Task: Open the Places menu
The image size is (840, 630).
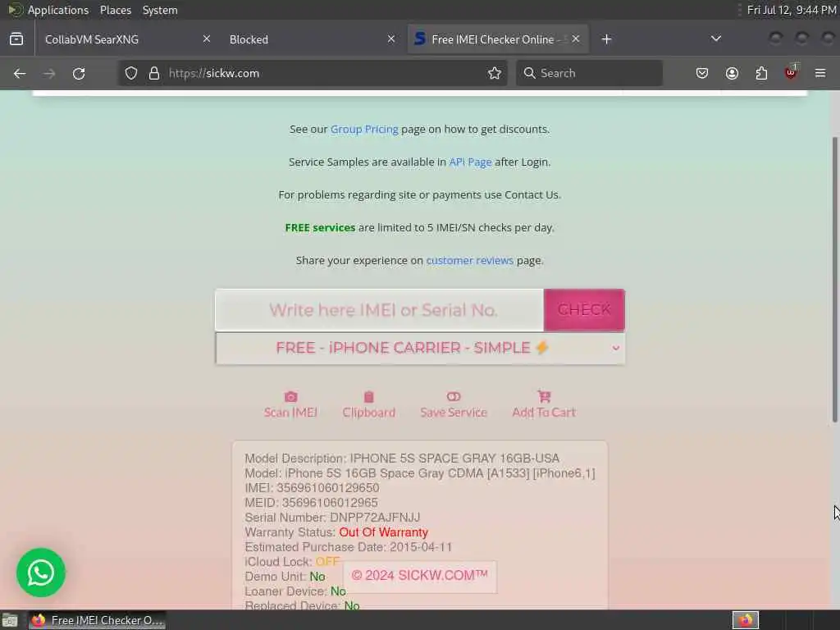Action: (115, 10)
